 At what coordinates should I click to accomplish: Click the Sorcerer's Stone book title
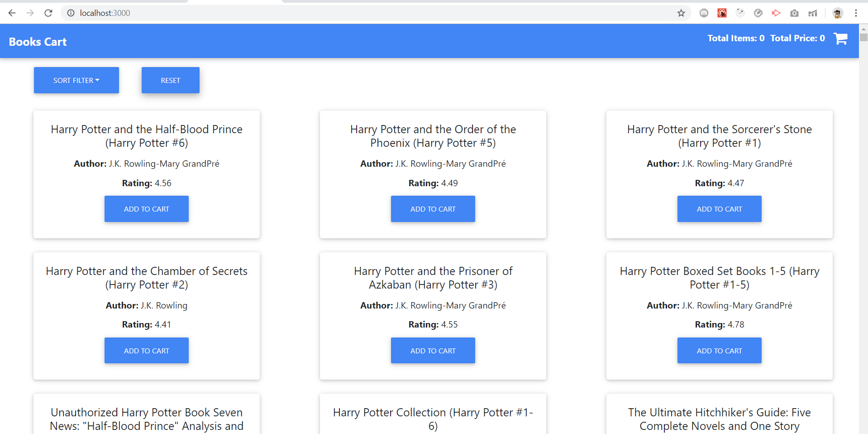point(720,136)
